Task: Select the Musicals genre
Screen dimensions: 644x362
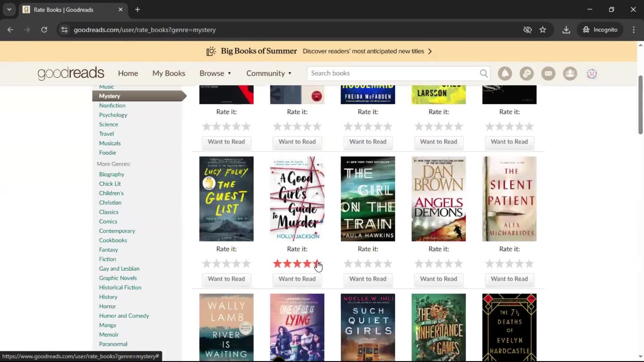Action: click(x=110, y=143)
